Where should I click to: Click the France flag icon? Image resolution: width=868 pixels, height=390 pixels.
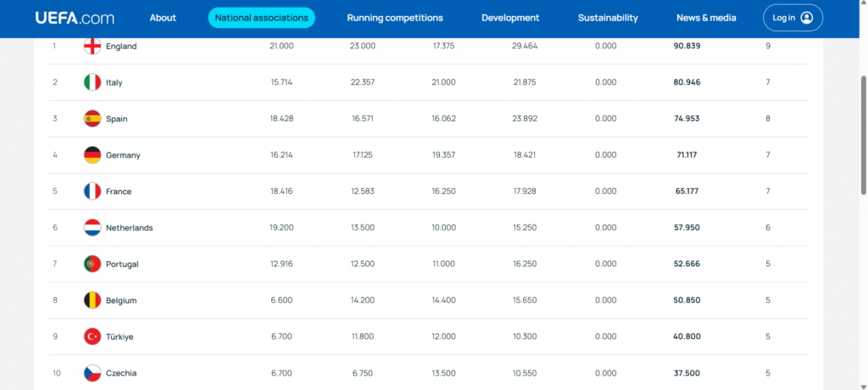point(92,192)
